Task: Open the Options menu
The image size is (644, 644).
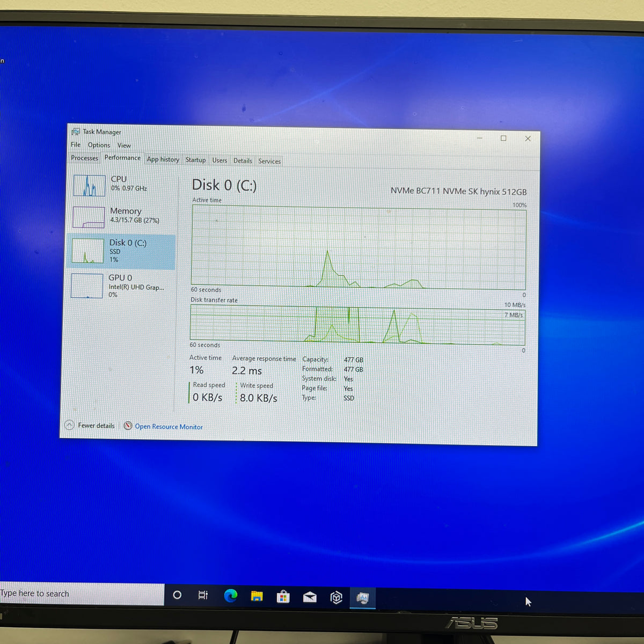Action: [99, 145]
